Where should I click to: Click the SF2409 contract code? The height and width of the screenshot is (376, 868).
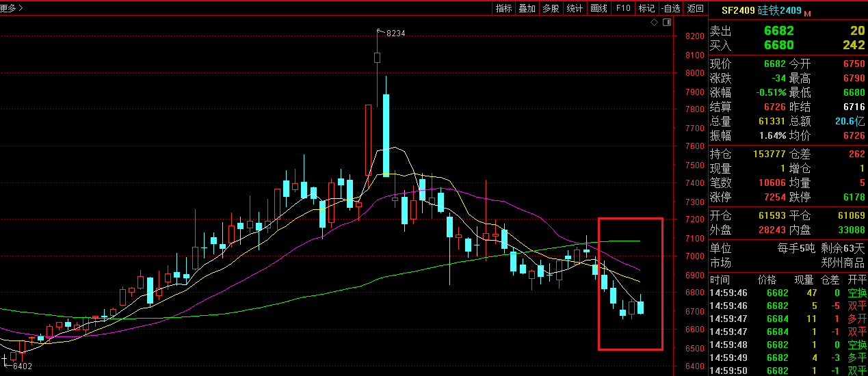coord(737,10)
